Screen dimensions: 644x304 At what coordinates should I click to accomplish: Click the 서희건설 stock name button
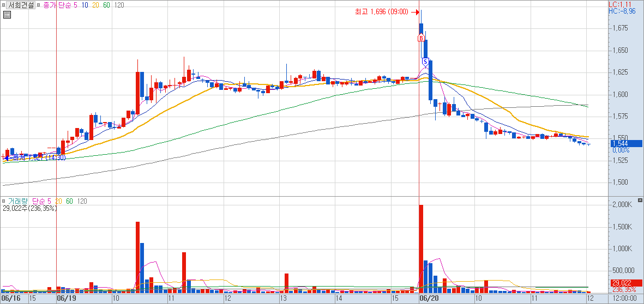point(21,5)
